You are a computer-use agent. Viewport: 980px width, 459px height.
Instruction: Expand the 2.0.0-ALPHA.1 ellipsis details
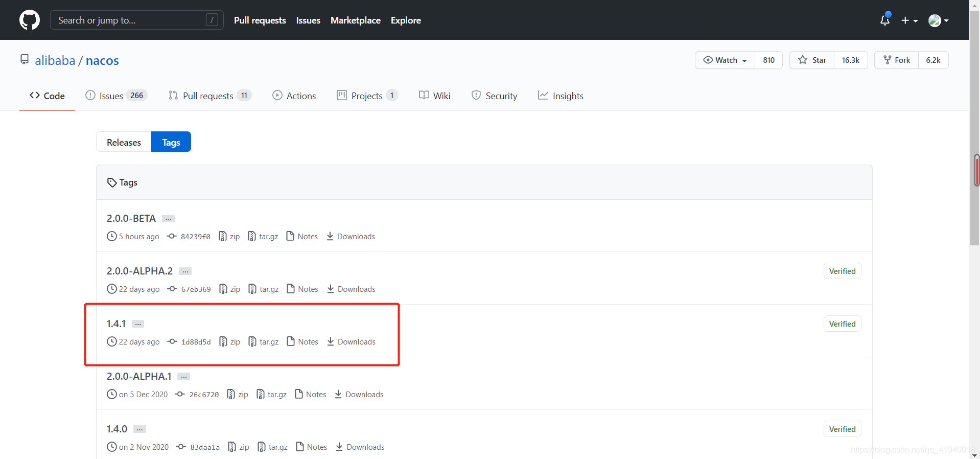click(x=183, y=376)
